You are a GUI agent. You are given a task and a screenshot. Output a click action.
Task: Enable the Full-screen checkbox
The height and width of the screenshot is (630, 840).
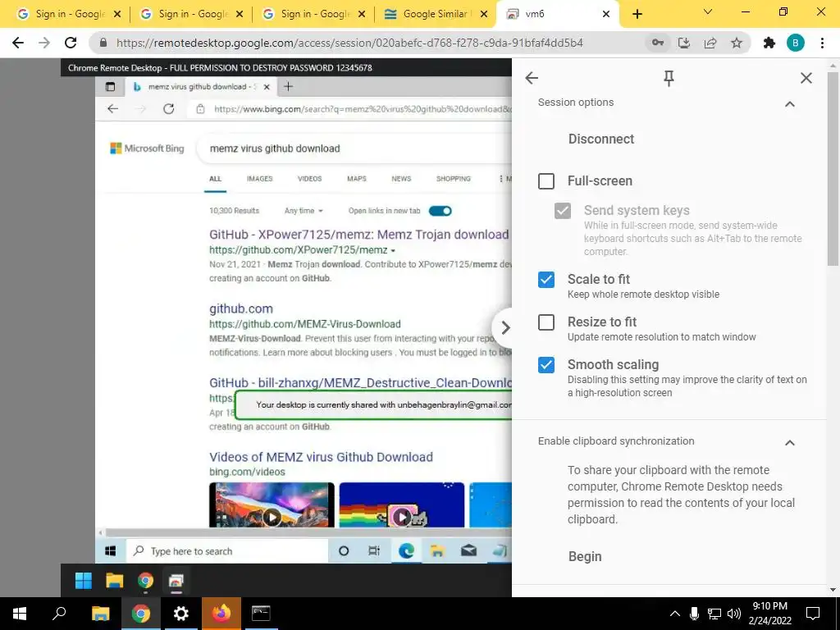pyautogui.click(x=546, y=181)
